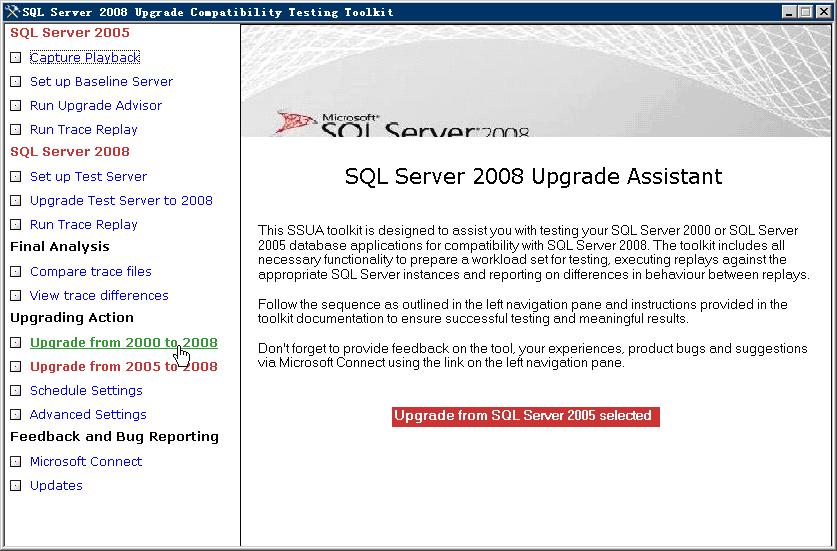
Task: Choose Upgrade from 2000 to 2008
Action: (x=124, y=343)
